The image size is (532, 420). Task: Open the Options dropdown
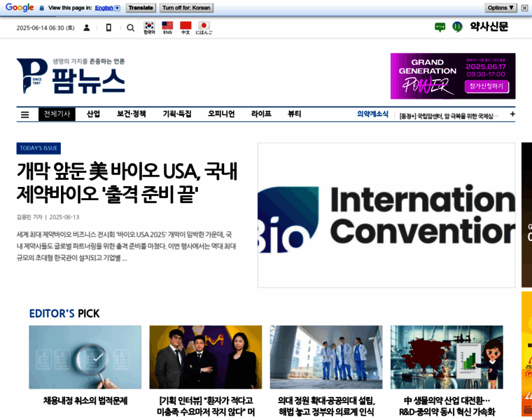click(500, 8)
